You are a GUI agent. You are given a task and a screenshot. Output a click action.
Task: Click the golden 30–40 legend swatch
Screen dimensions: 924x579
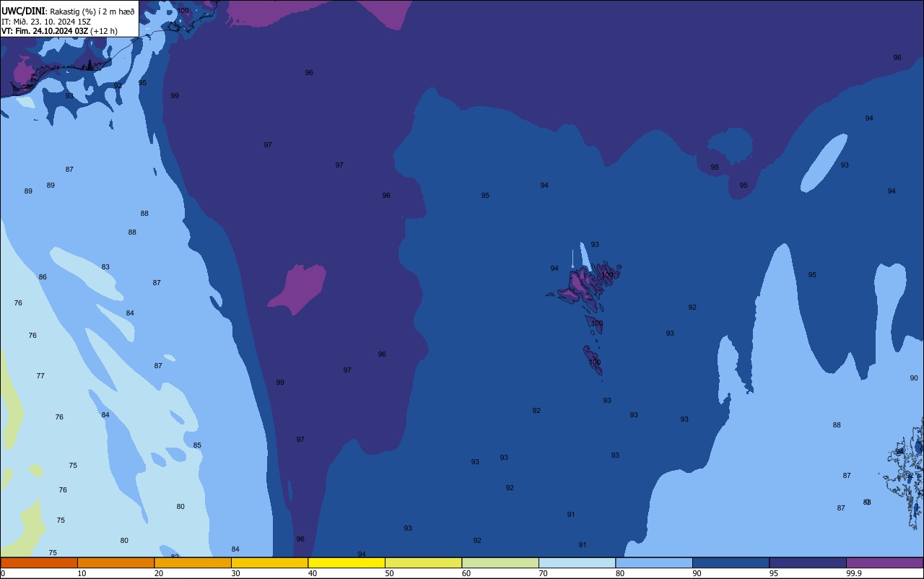269,562
